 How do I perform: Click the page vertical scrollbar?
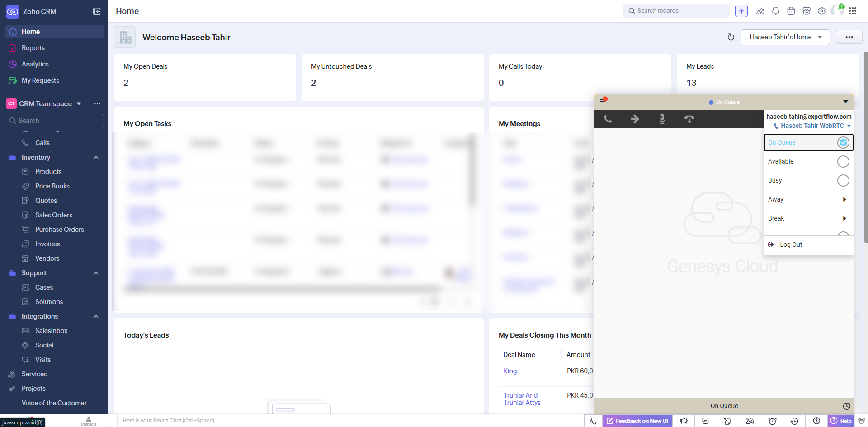[x=865, y=149]
